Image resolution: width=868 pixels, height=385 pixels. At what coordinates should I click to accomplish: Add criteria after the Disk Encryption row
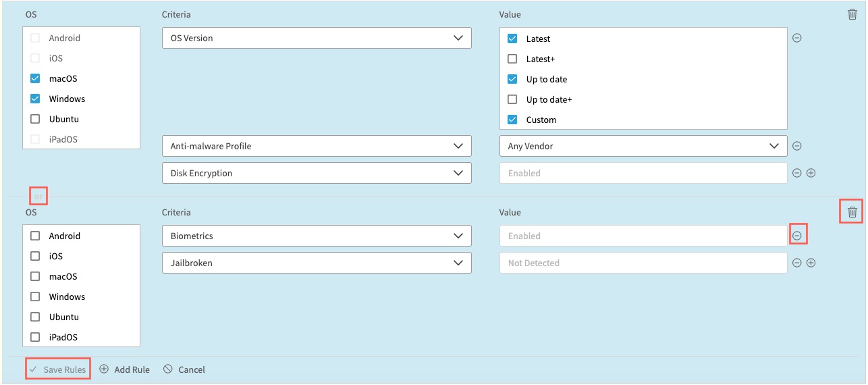(811, 173)
